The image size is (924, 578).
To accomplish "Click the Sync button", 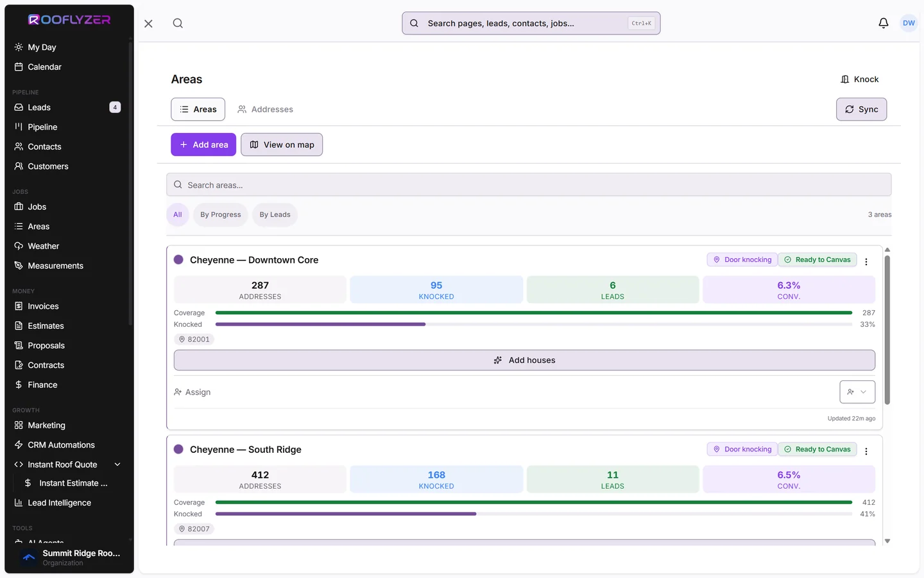I will point(861,109).
